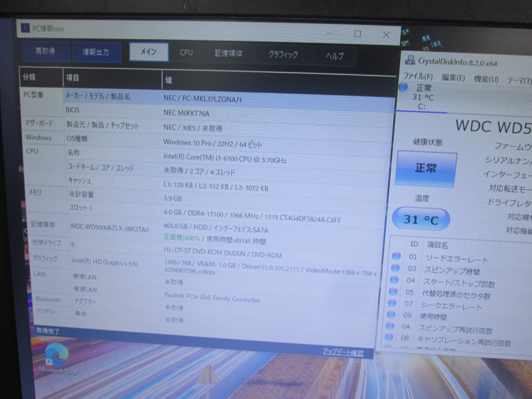
Task: Click the Intel(R) Core(TM) i3-6100 CPU value
Action: [225, 158]
